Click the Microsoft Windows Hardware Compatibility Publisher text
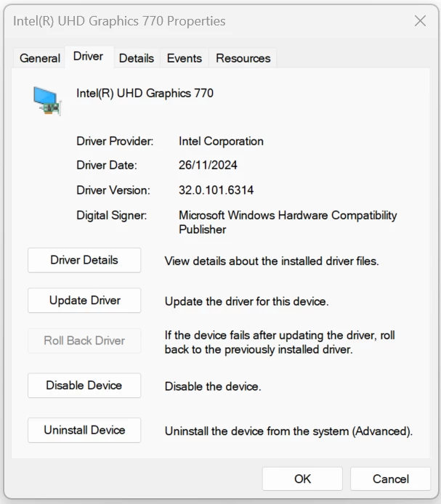Image resolution: width=441 pixels, height=504 pixels. click(288, 222)
